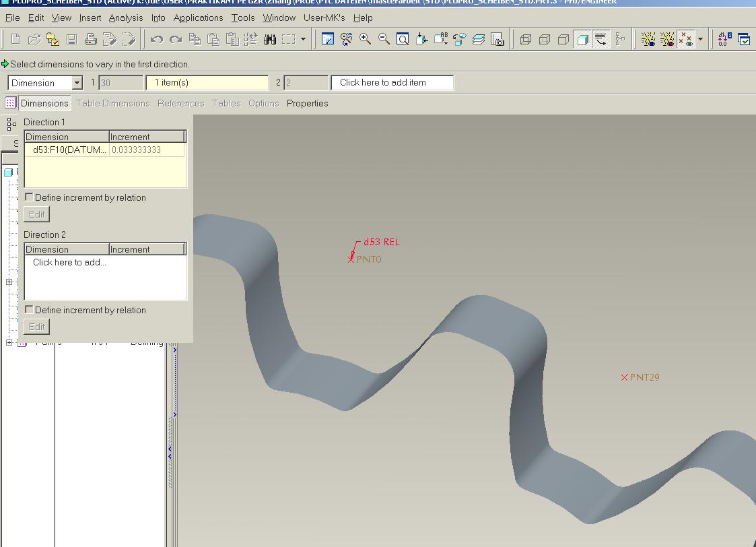The width and height of the screenshot is (756, 547).
Task: Toggle model tree display icon
Action: click(620, 39)
